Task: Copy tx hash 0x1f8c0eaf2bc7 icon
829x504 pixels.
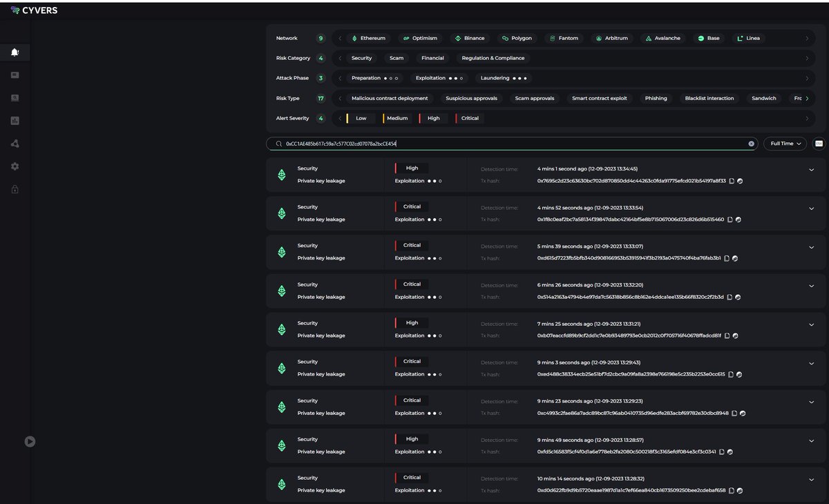Action: [730, 220]
